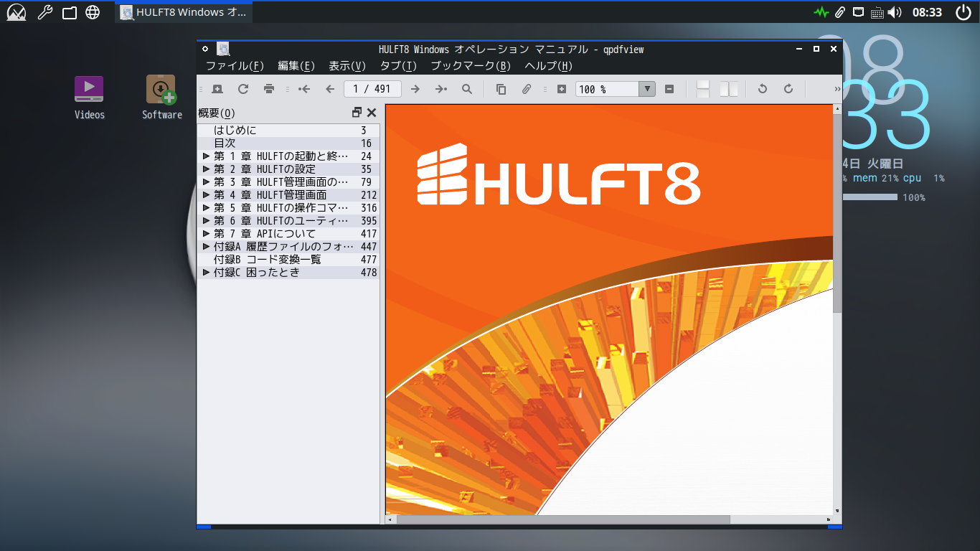Open search with the magnifier icon
This screenshot has height=551, width=980.
coord(467,89)
